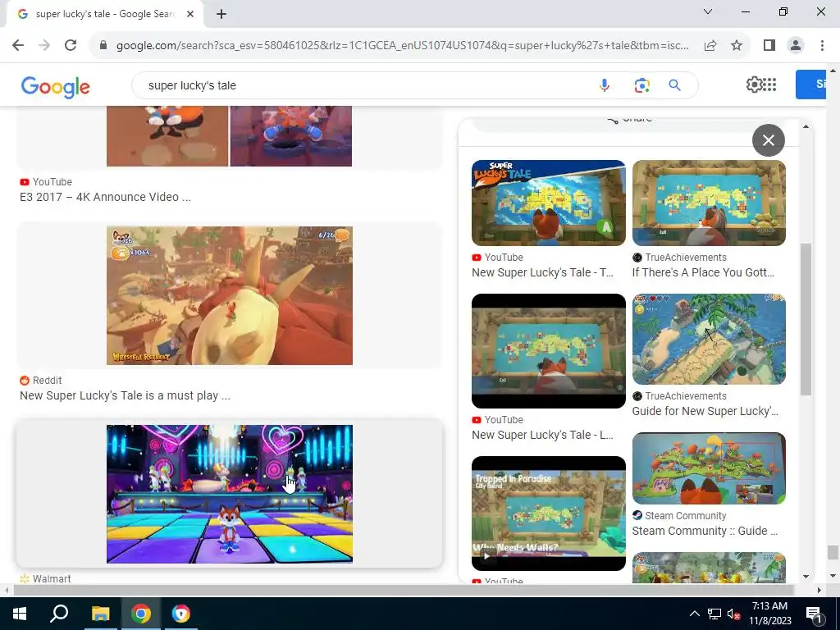The height and width of the screenshot is (630, 840).
Task: Open E3 2017 4K Announce Video result
Action: [105, 197]
